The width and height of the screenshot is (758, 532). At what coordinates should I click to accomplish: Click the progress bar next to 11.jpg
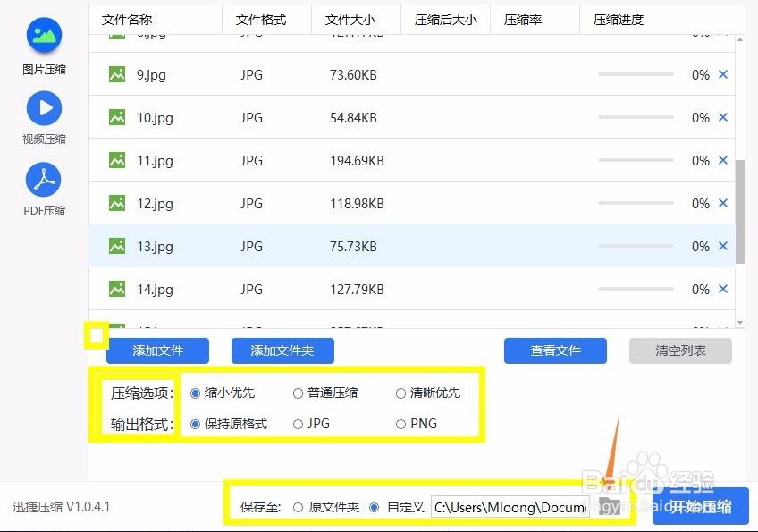[635, 161]
